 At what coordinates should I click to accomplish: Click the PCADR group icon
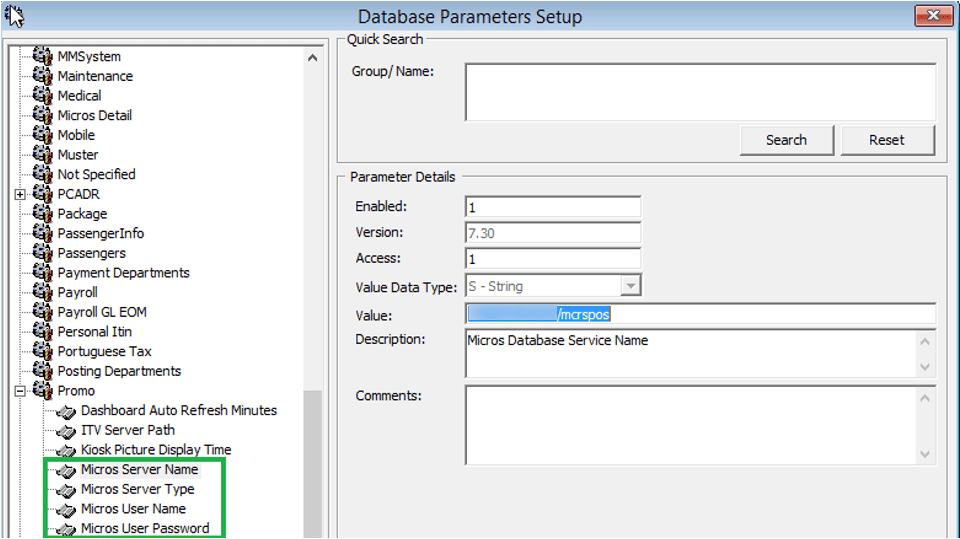(x=42, y=193)
